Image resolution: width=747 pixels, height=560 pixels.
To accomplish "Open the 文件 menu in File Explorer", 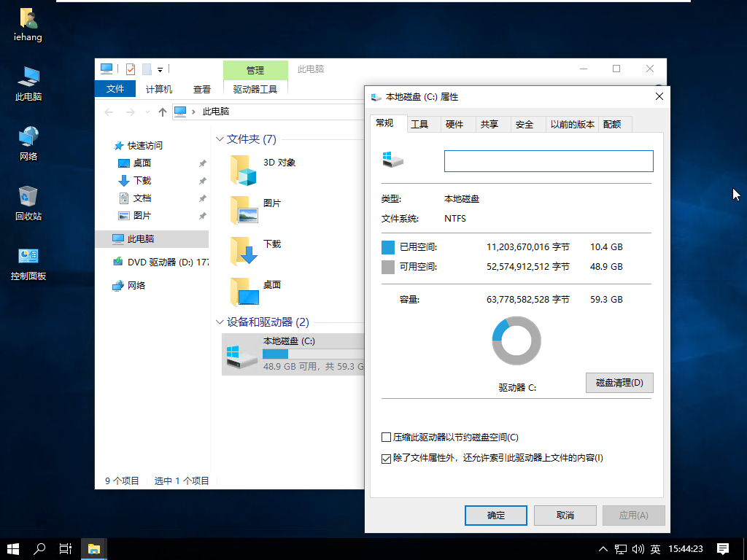I will coord(115,88).
